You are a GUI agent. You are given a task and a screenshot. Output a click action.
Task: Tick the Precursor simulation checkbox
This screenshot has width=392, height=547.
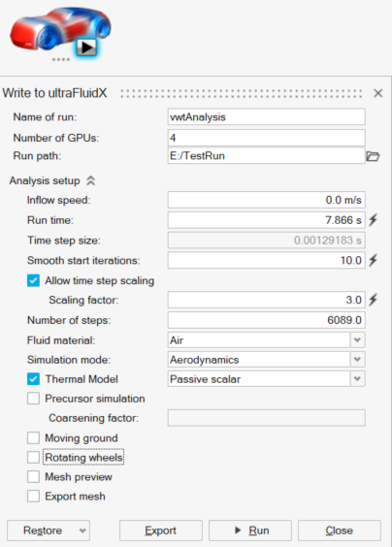pos(34,399)
